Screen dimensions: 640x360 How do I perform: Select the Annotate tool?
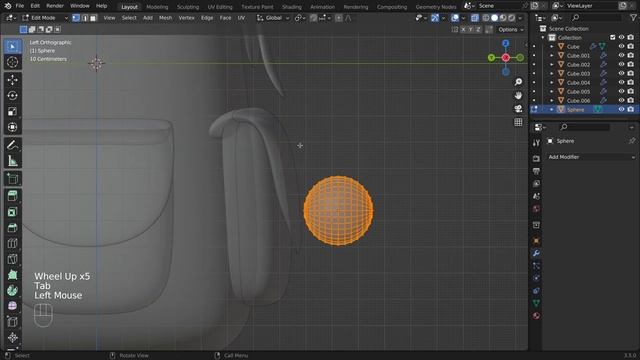(13, 145)
